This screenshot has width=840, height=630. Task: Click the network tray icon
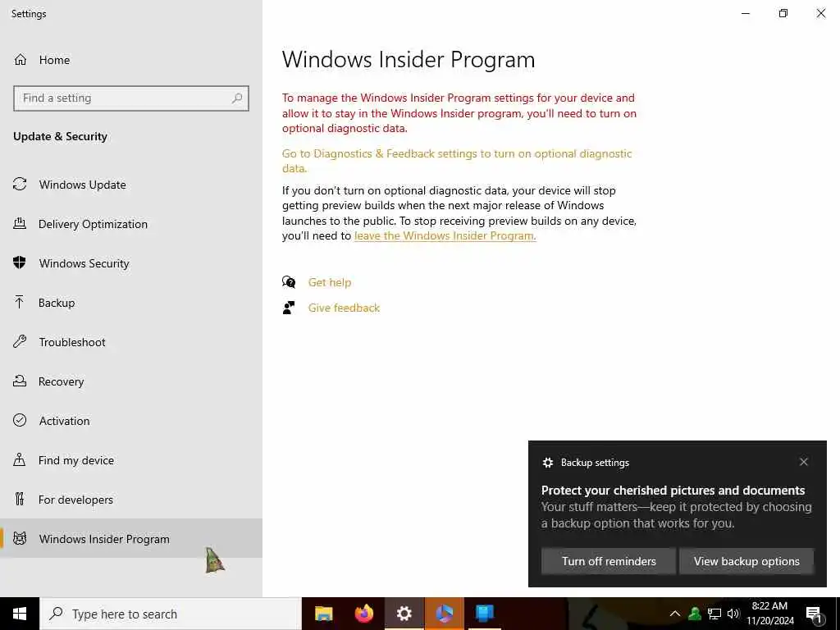click(x=714, y=614)
